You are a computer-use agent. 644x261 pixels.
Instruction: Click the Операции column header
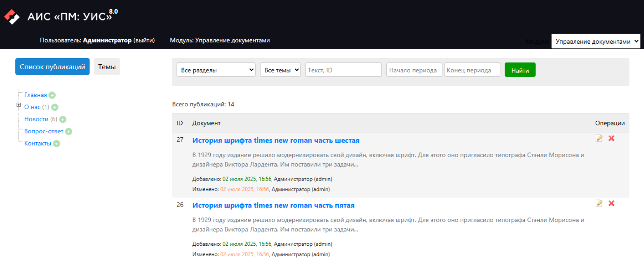click(610, 123)
